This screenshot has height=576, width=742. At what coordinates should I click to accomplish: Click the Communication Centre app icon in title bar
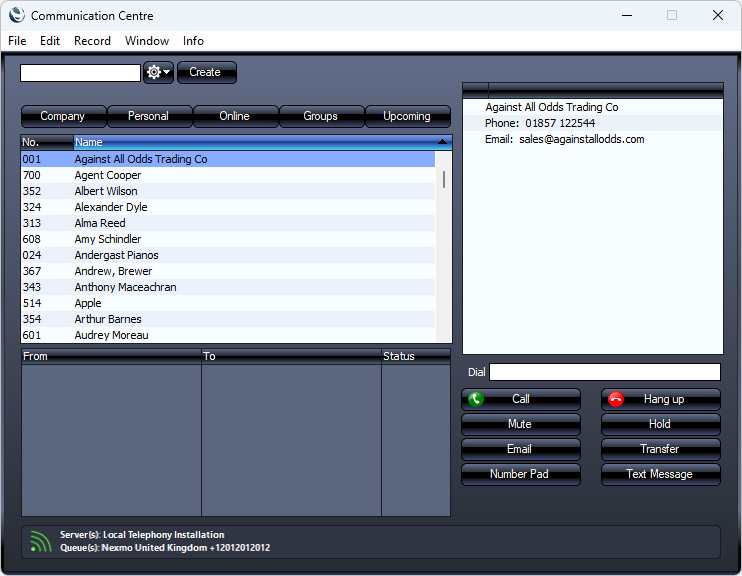click(17, 15)
